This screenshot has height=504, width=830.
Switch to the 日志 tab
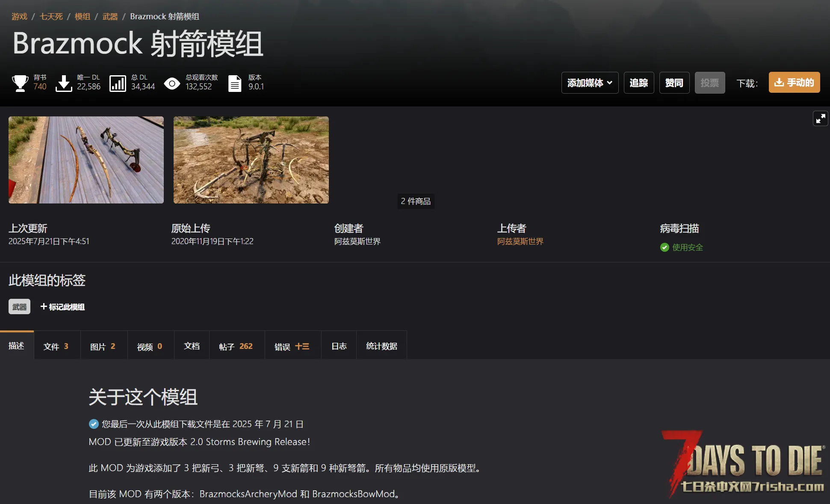coord(339,346)
